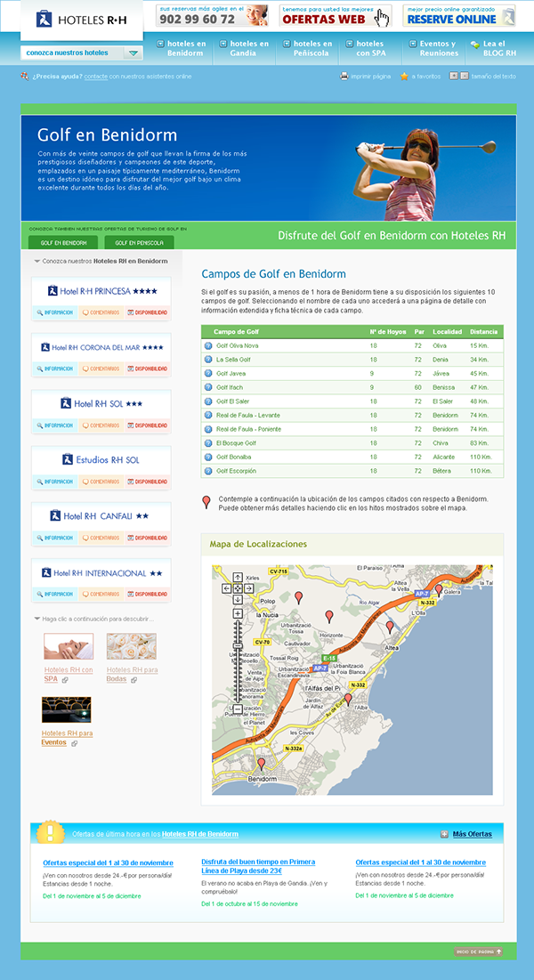Click Comentarios for Hotel RH Sol
This screenshot has width=534, height=980.
[101, 425]
